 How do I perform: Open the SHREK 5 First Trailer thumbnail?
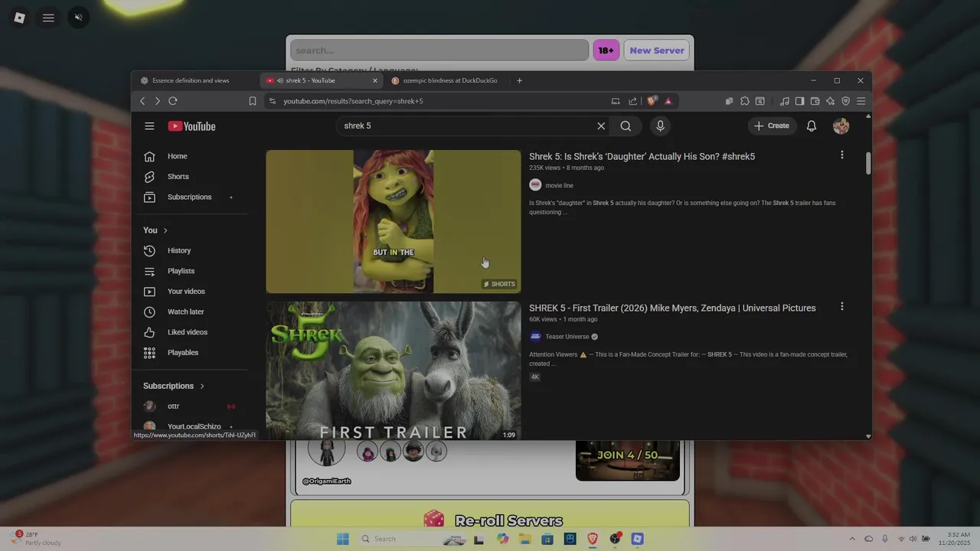coord(394,370)
